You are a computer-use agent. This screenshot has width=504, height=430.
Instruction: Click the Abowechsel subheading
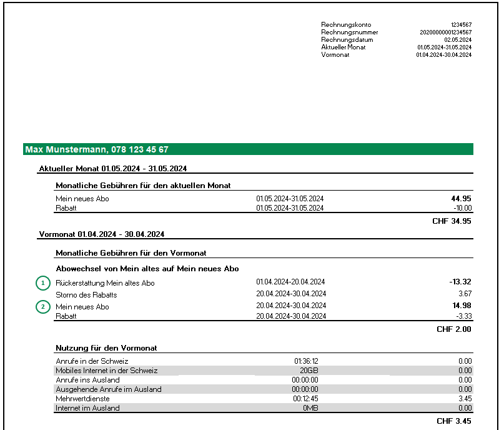tap(147, 269)
